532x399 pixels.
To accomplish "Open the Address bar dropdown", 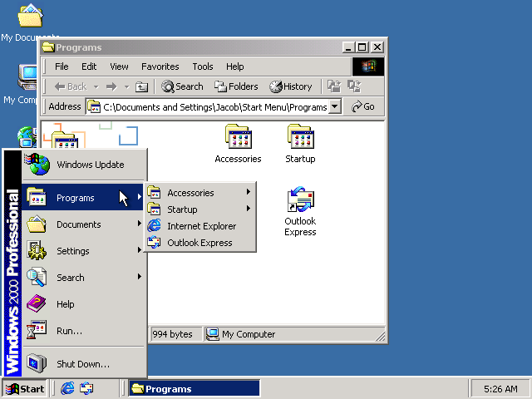I will (334, 106).
